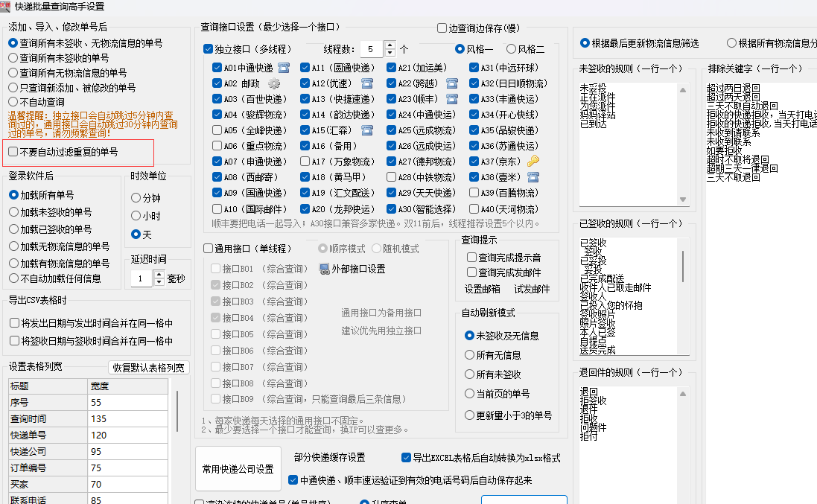Click the phone icon beside A01 中通快递
Screen dimensions: 817x504
click(x=283, y=67)
